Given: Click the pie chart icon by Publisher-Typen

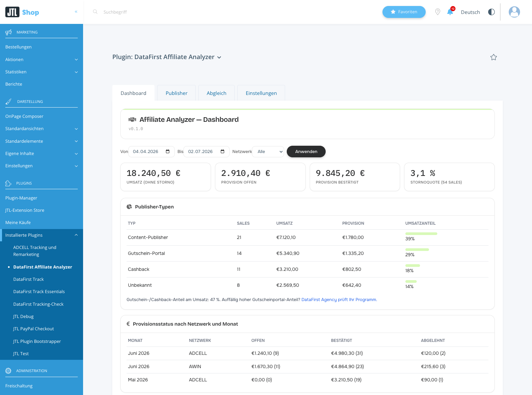Looking at the screenshot, I should pos(129,207).
